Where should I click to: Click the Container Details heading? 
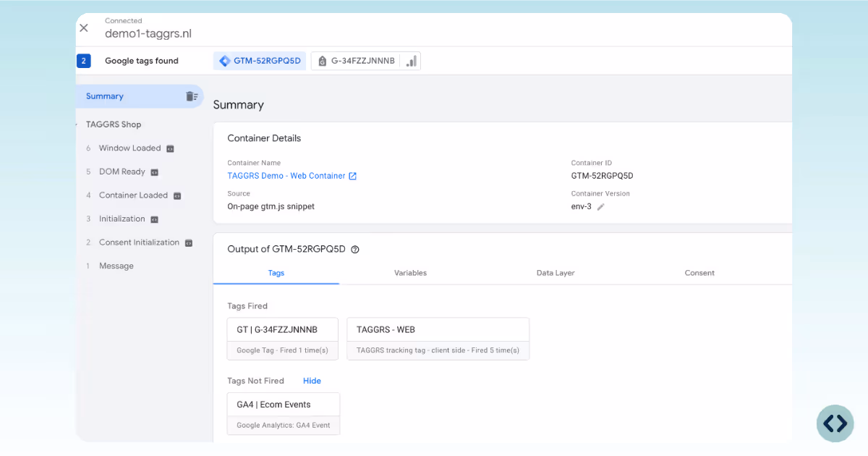click(264, 138)
